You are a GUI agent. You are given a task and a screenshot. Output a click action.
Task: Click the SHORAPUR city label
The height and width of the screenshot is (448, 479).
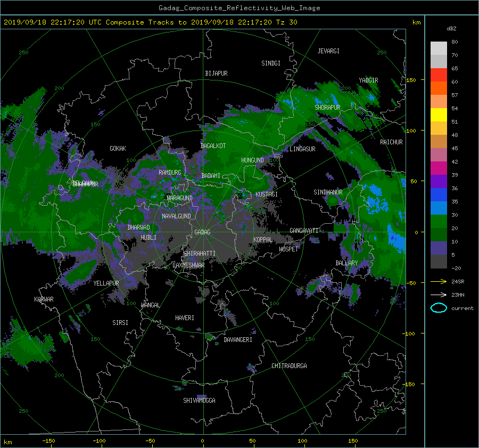pos(327,107)
